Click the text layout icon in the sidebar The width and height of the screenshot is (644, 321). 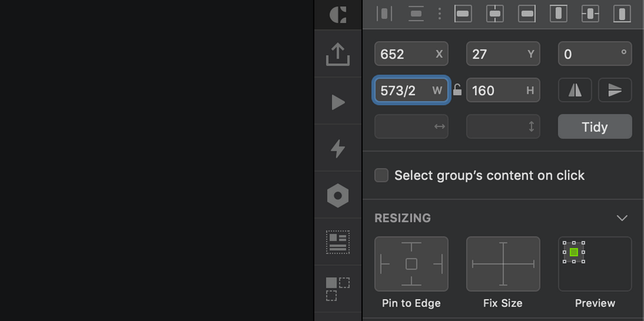tap(338, 242)
